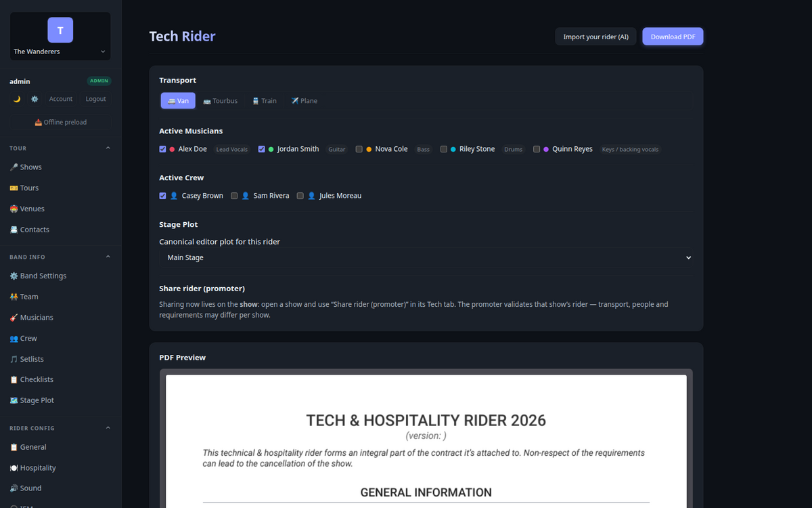Click the PDF preview document page
This screenshot has width=812, height=508.
click(426, 441)
